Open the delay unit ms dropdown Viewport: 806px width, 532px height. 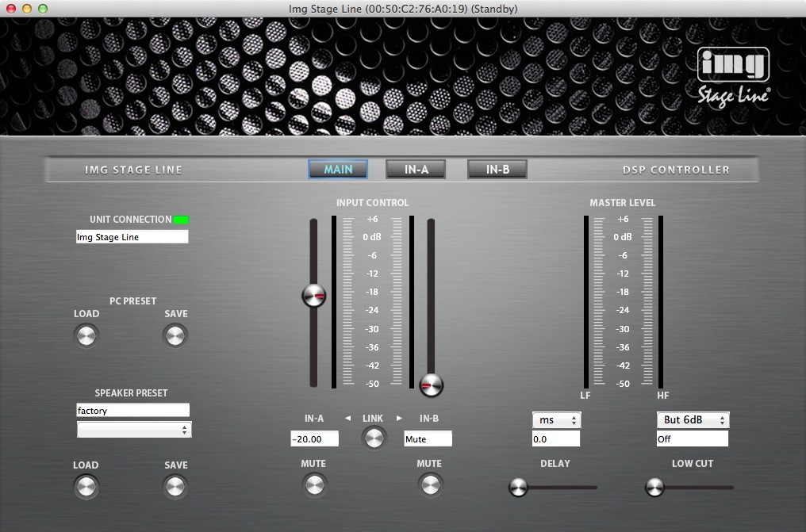(x=557, y=420)
